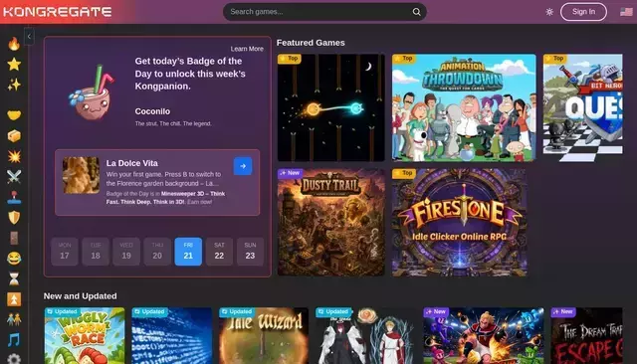Select the yellow heart sidebar icon
637x364 pixels.
[x=14, y=115]
